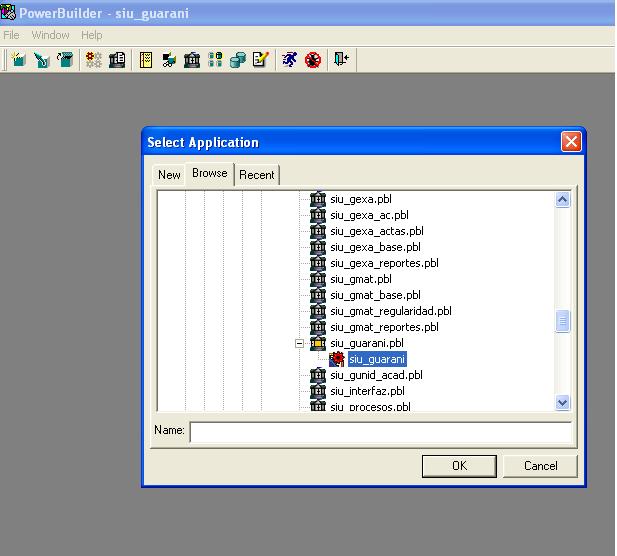Viewport: 617px width, 556px height.
Task: Open the Window menu
Action: 50,35
